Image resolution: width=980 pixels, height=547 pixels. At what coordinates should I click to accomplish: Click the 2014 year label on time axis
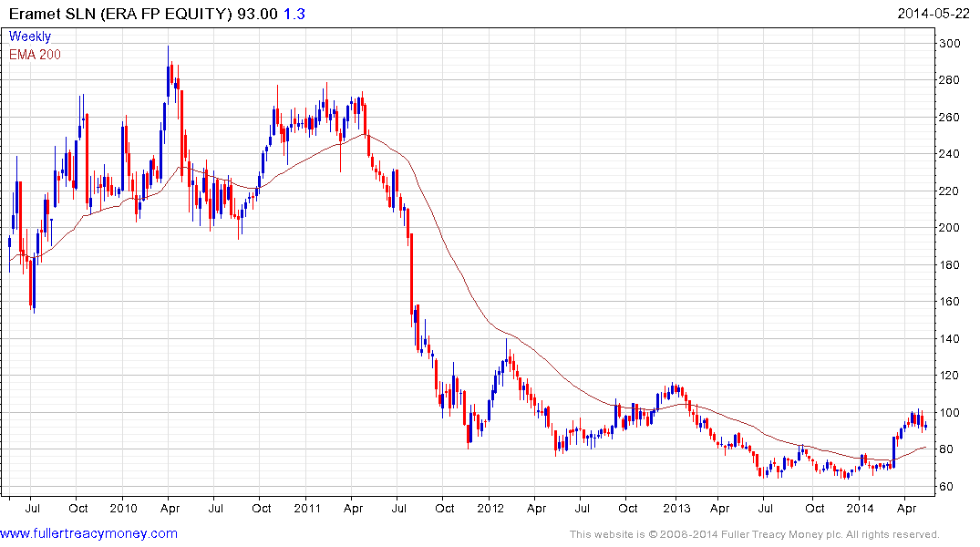(x=860, y=508)
